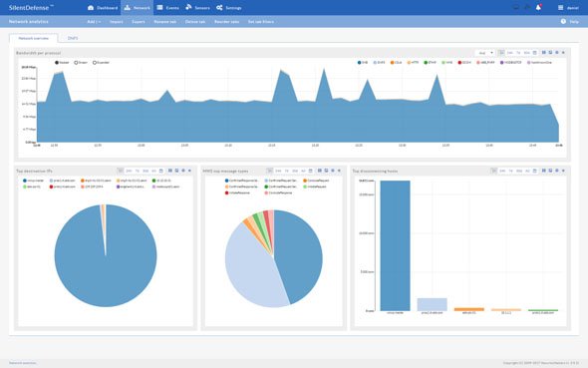Set Top disconnecting hosts range to 30d
The image size is (588, 368).
pyautogui.click(x=519, y=171)
